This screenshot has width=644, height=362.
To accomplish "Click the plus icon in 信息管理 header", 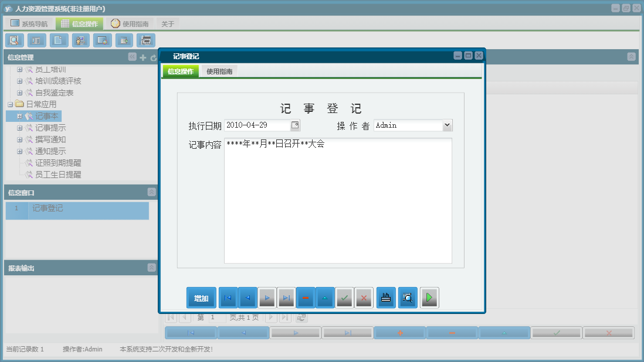I will [x=143, y=57].
